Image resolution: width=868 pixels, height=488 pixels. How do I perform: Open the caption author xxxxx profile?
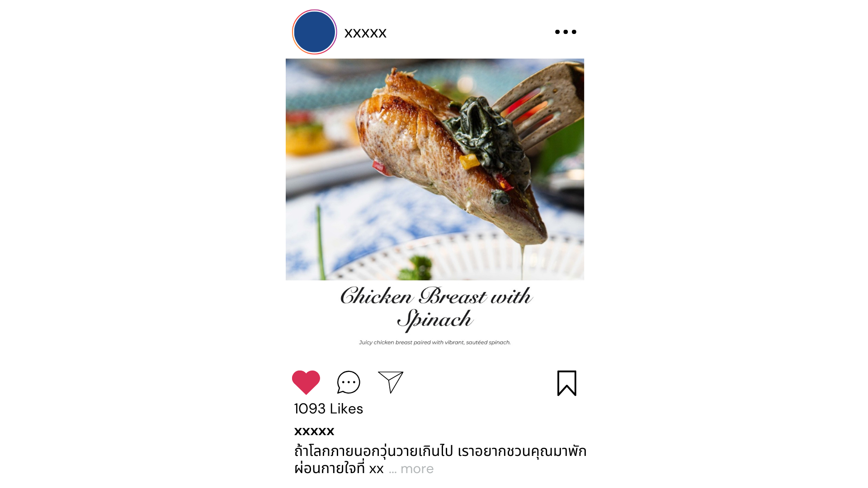(314, 431)
